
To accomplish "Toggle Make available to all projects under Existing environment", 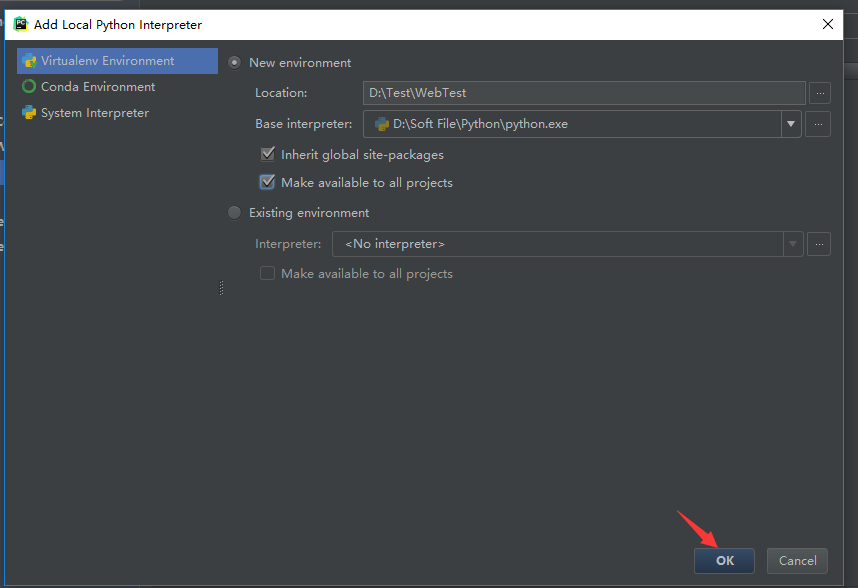I will 267,273.
